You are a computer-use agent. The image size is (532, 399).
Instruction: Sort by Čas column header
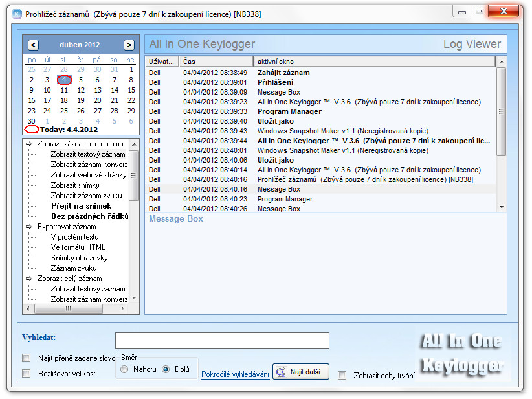pyautogui.click(x=216, y=62)
